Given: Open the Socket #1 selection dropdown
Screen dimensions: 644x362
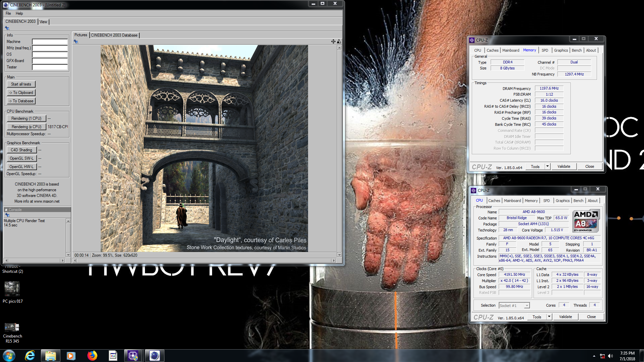Looking at the screenshot, I should pos(514,306).
